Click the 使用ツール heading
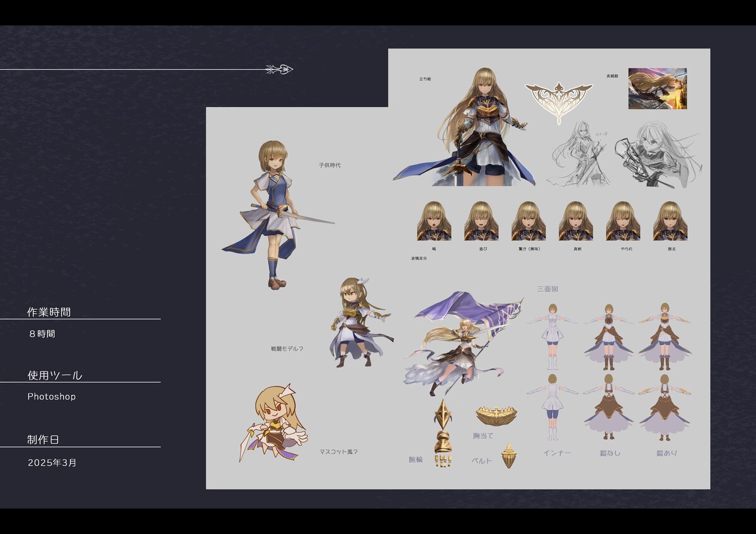Image resolution: width=756 pixels, height=534 pixels. (x=55, y=375)
